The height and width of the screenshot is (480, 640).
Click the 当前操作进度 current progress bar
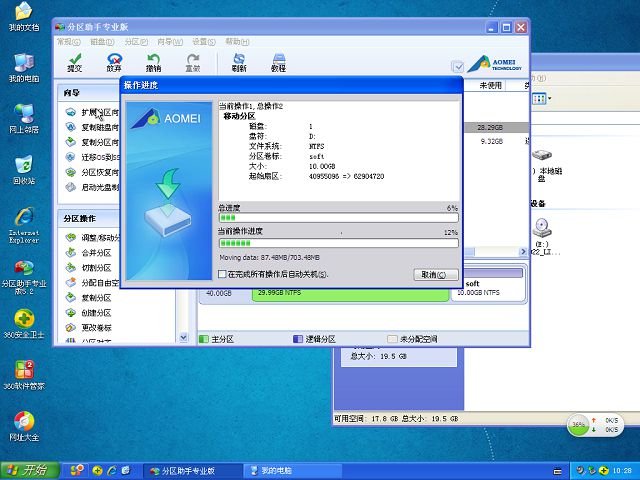click(338, 243)
